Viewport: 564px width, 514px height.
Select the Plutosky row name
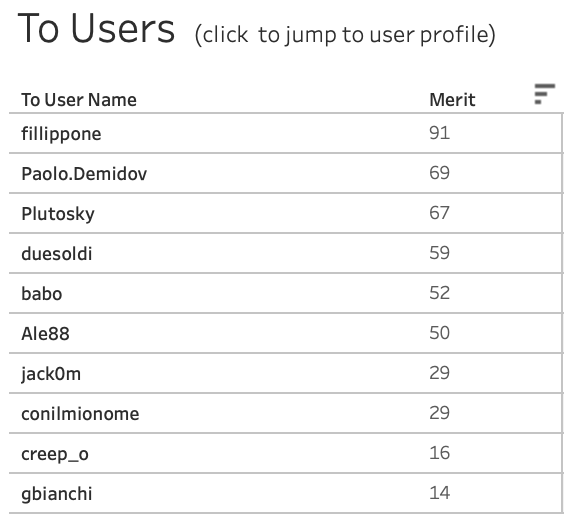[x=58, y=214]
